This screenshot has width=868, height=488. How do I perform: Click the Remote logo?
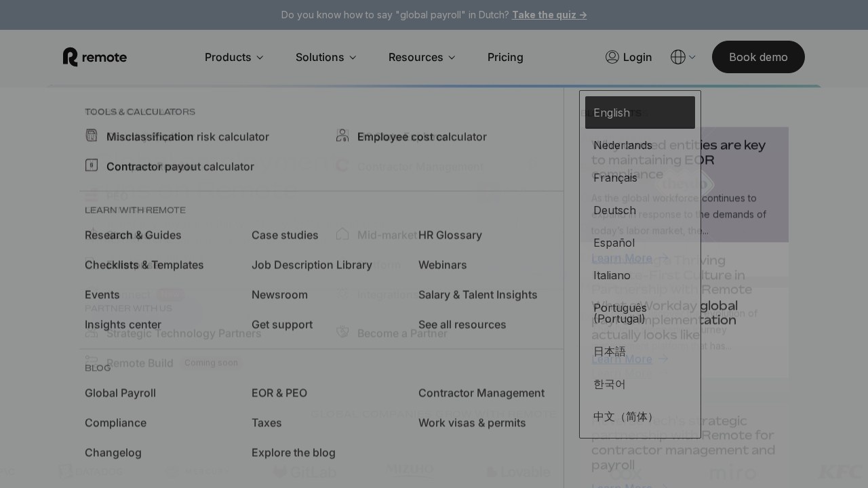pyautogui.click(x=95, y=57)
